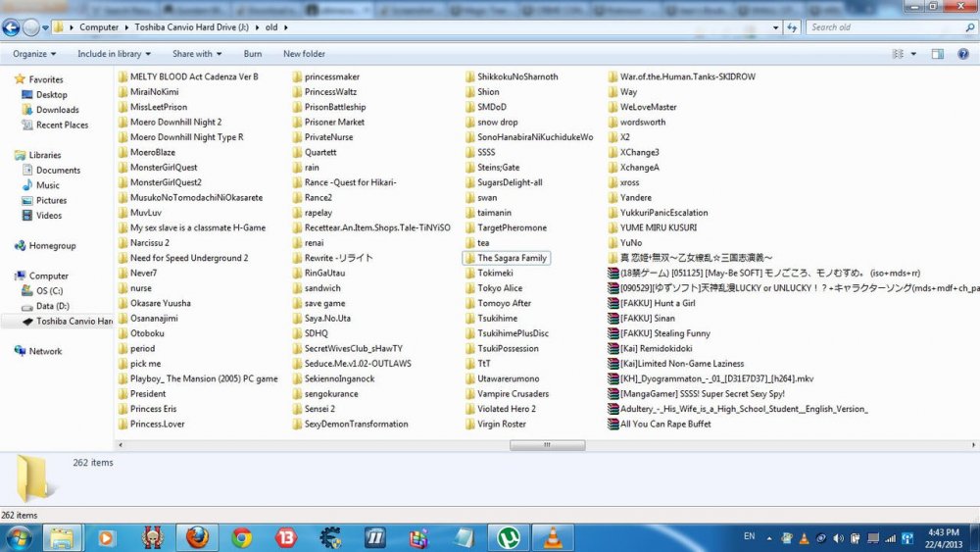Open the Include in library dropdown

[x=114, y=54]
